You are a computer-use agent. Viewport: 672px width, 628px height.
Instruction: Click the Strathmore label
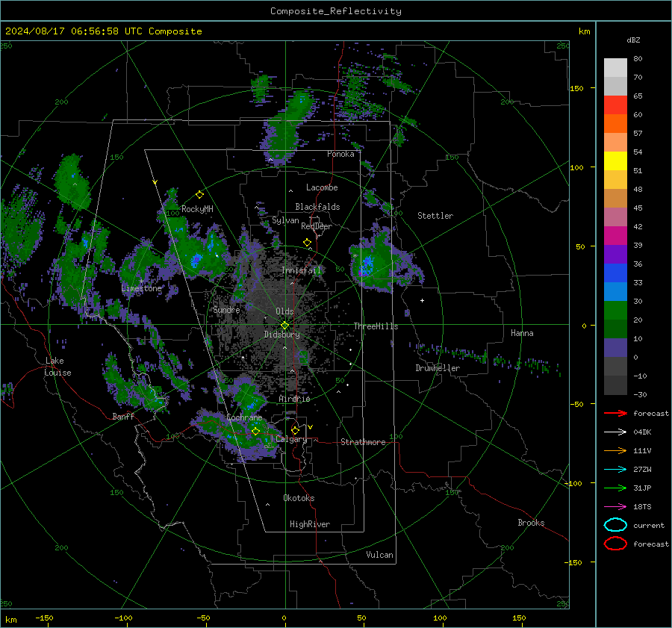pos(363,442)
